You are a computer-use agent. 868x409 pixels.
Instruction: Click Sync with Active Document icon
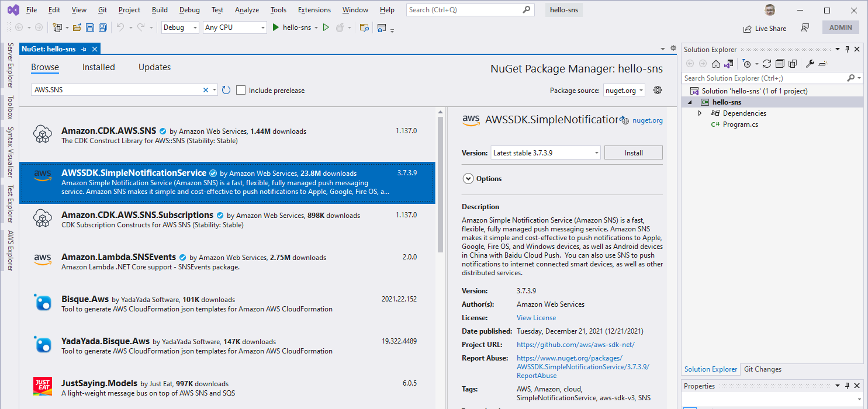(x=767, y=64)
